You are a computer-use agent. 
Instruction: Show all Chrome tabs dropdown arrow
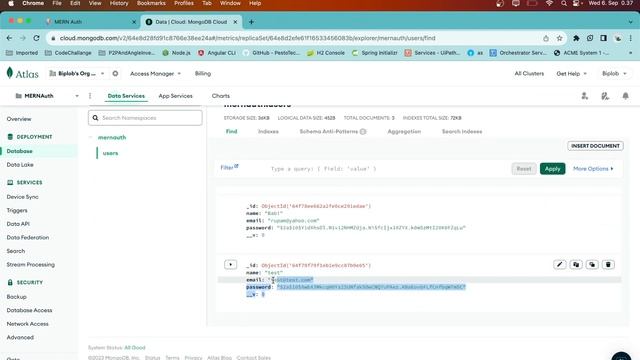pyautogui.click(x=631, y=22)
